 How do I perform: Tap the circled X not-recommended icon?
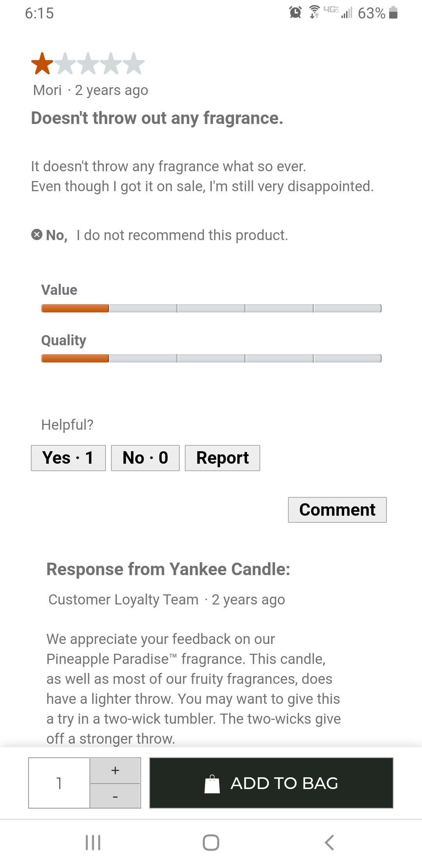[37, 235]
